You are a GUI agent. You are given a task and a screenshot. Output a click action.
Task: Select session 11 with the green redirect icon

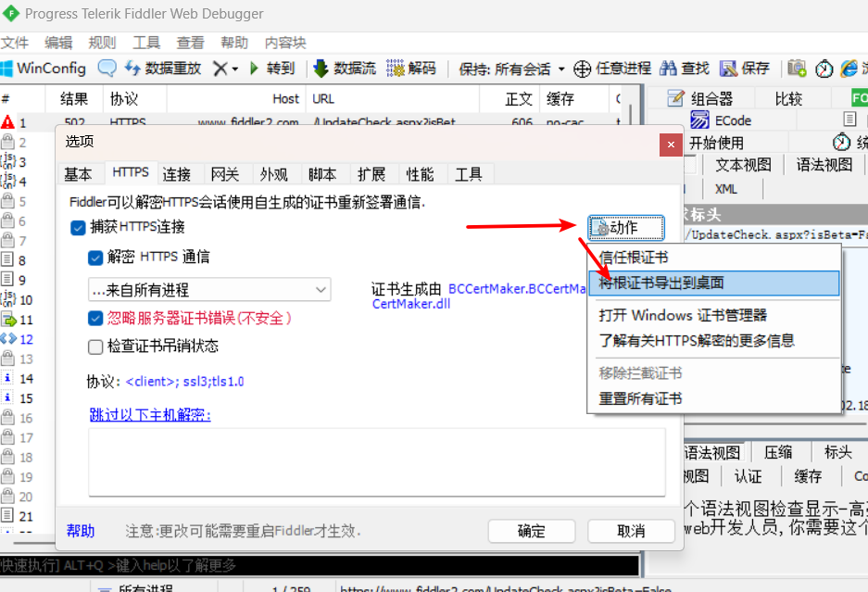[x=9, y=320]
